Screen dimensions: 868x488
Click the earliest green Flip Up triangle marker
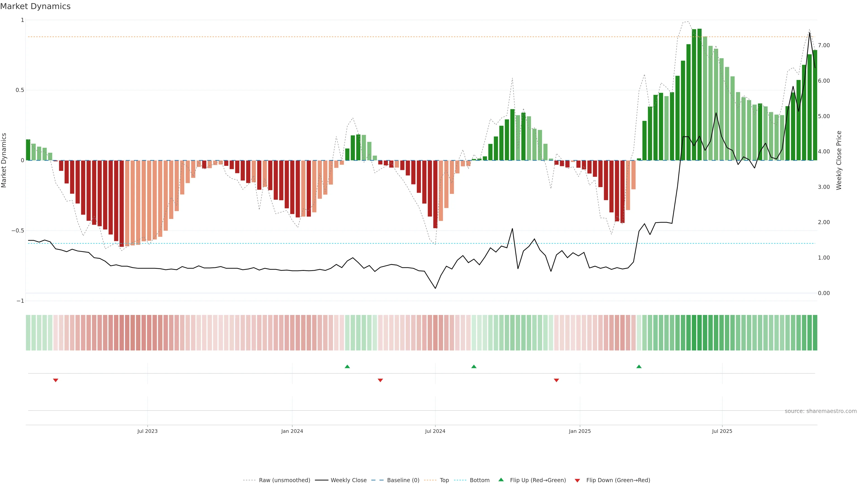[347, 366]
